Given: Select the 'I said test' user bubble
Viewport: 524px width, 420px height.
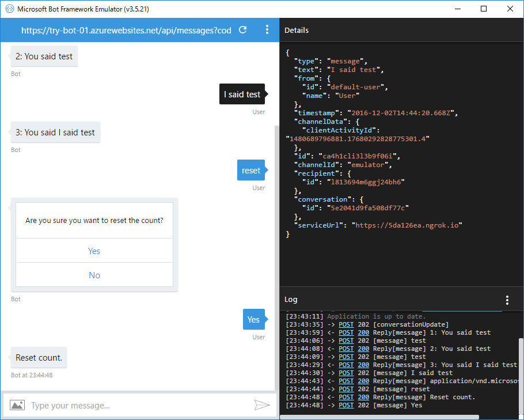Looking at the screenshot, I should pos(242,93).
